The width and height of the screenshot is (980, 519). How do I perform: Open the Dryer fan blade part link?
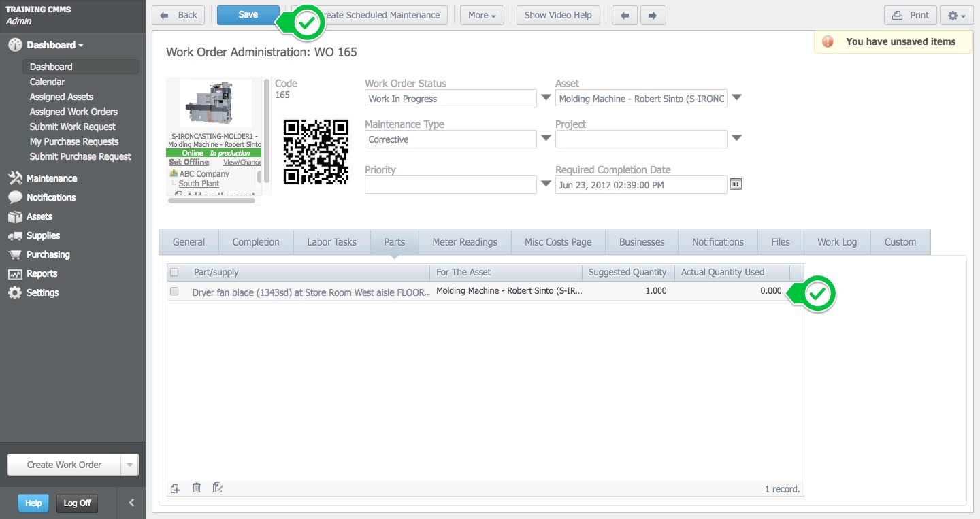click(x=311, y=292)
